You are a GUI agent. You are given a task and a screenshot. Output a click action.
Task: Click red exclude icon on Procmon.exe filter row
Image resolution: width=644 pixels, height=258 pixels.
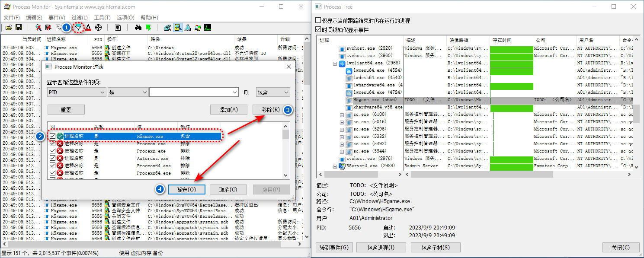(x=60, y=144)
